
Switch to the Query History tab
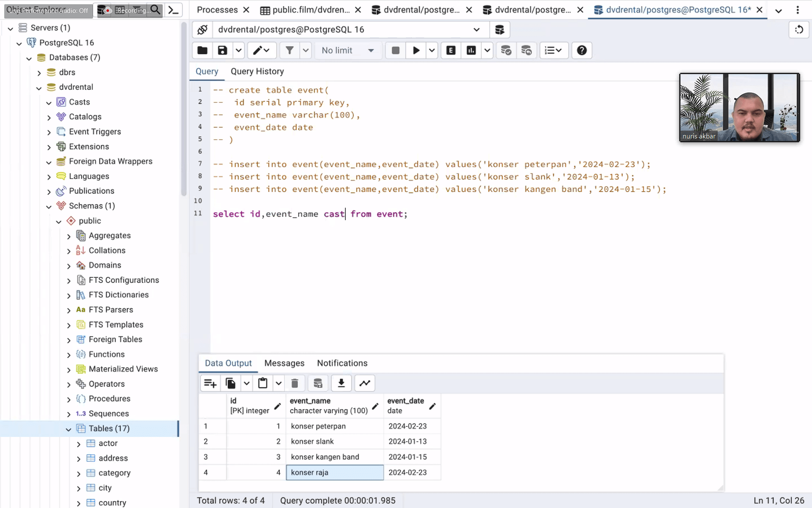pos(257,72)
